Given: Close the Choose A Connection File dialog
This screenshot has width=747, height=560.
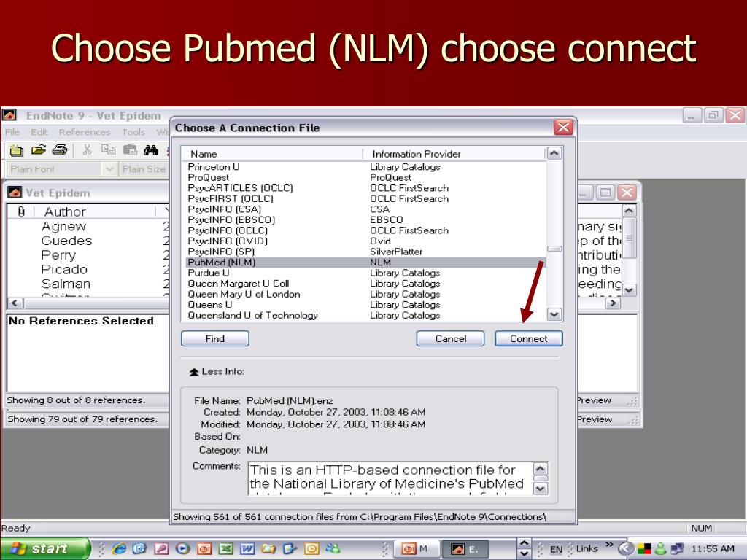Looking at the screenshot, I should click(563, 127).
